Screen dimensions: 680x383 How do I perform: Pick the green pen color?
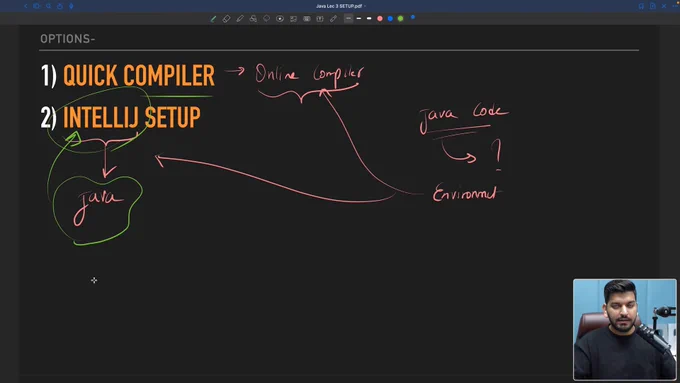(x=401, y=19)
